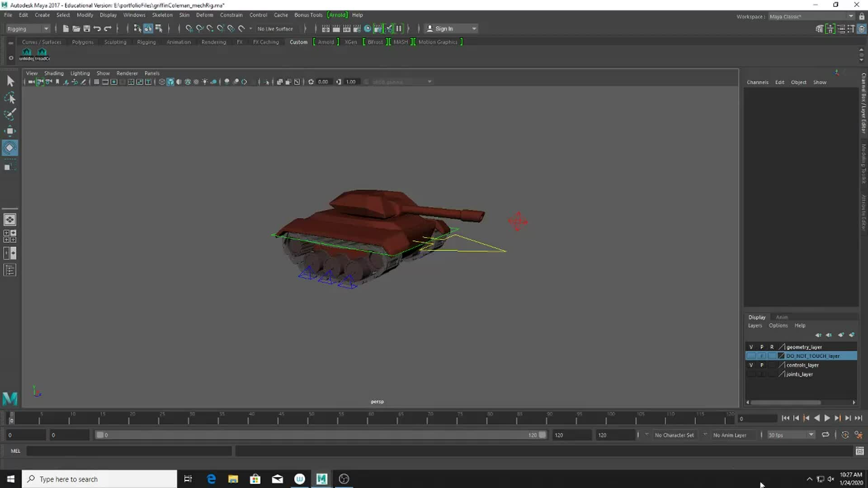Screen dimensions: 868x488
Task: Click the DO_NOT_TOUCH_layer color swatch
Action: pyautogui.click(x=781, y=356)
